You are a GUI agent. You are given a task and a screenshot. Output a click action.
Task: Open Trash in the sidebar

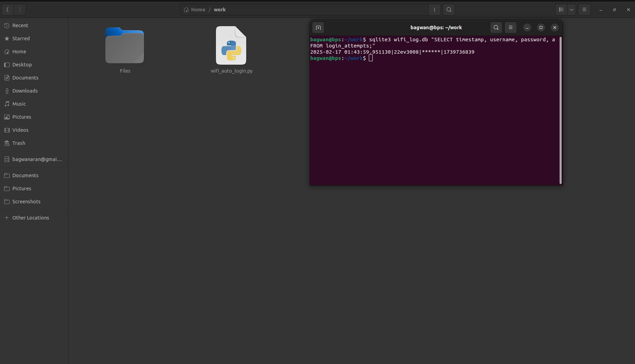click(34, 143)
